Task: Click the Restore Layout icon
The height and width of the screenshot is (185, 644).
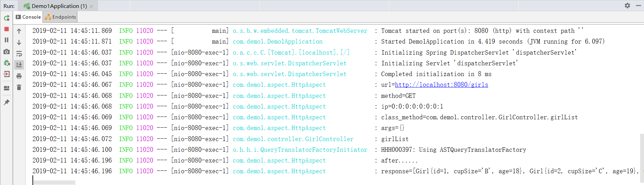Action: [7, 88]
